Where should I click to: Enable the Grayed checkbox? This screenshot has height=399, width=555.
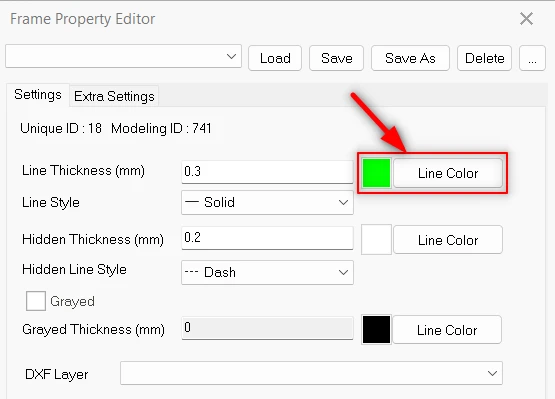pos(36,301)
